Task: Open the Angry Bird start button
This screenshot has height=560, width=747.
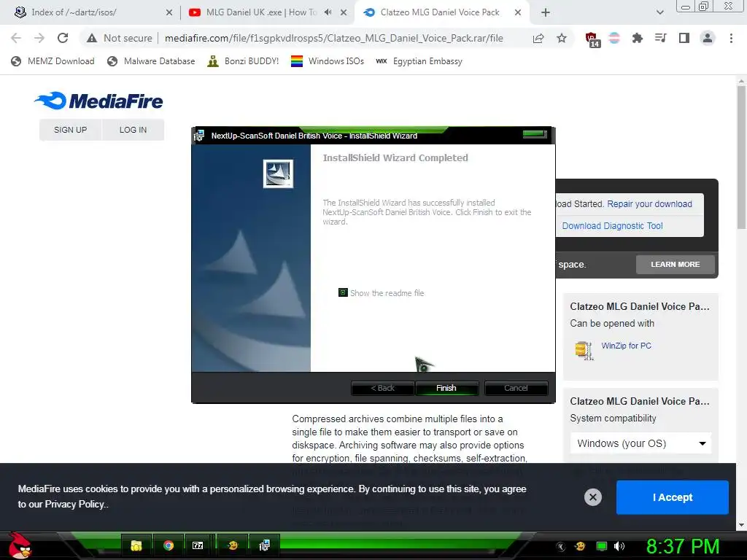Action: click(19, 545)
